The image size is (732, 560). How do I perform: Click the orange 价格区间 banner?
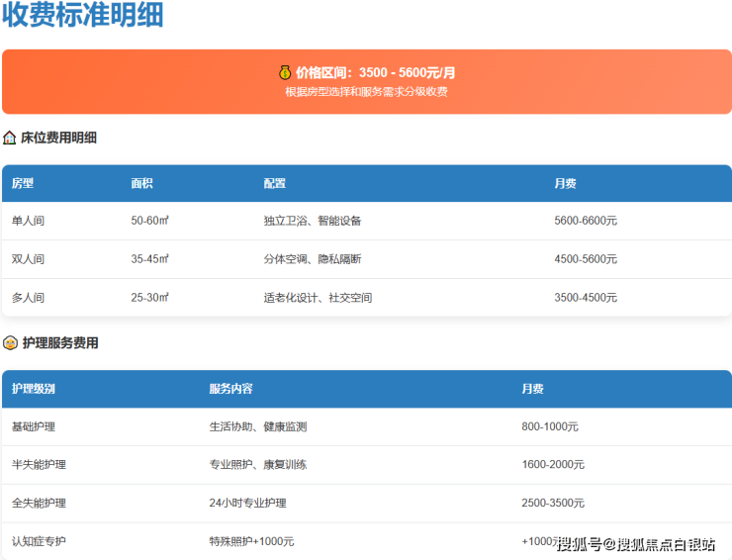tap(366, 81)
